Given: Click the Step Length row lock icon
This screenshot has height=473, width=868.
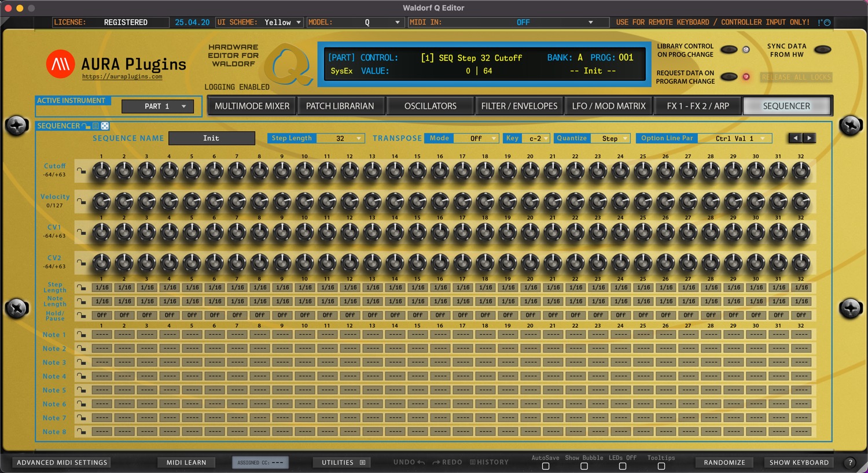Looking at the screenshot, I should [82, 287].
